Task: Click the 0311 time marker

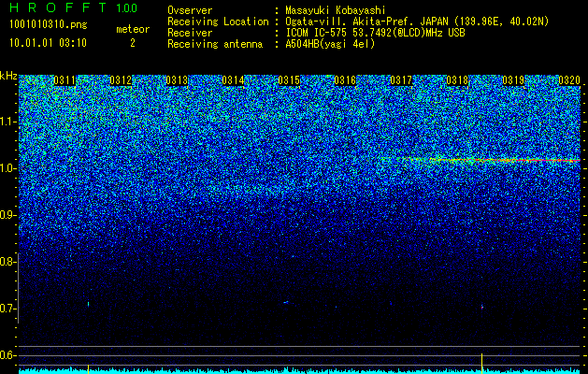Action: click(65, 80)
